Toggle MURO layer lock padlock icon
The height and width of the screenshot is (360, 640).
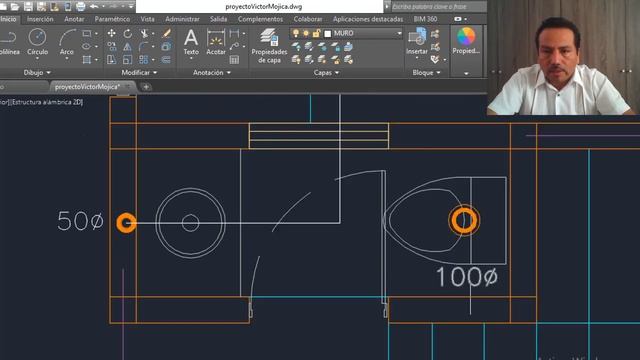click(316, 33)
